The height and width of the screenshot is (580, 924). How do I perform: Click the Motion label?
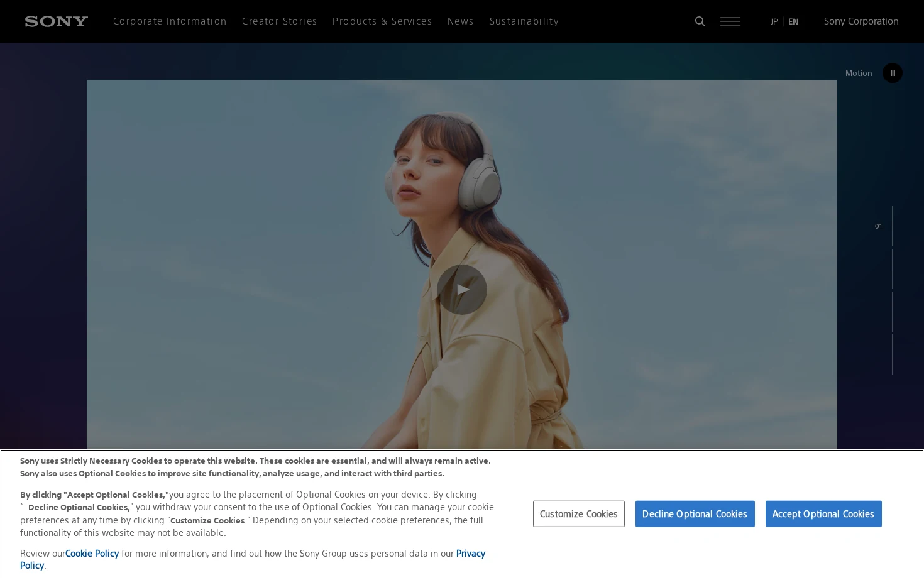[859, 74]
